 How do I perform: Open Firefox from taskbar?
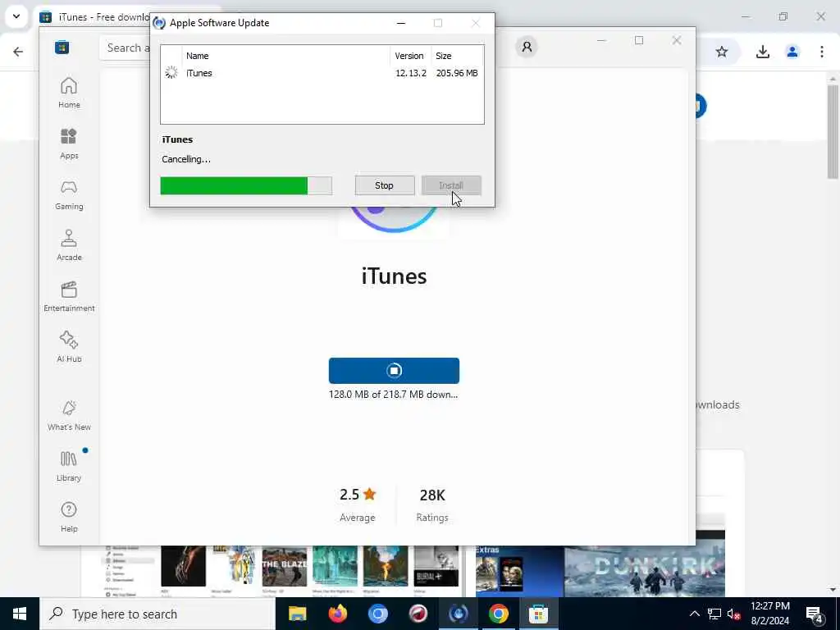coord(337,614)
